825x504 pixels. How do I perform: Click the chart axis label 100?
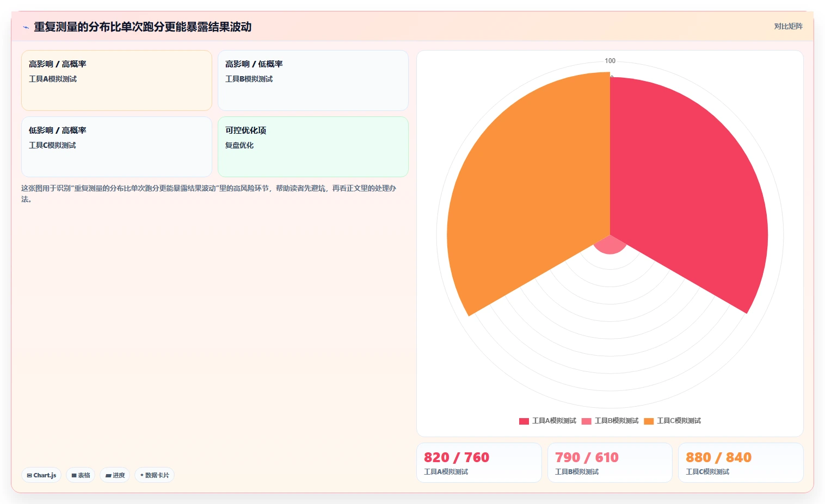[x=610, y=61]
